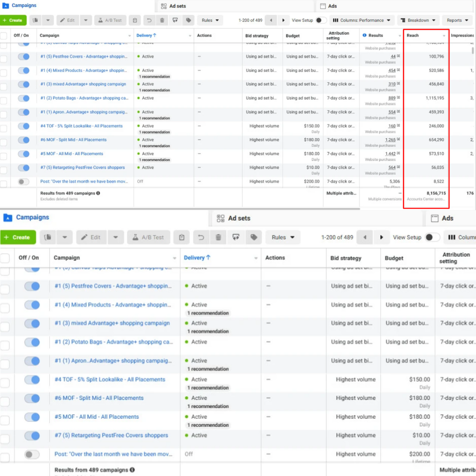
Task: Go to next page in lower enlarged panel
Action: (382, 238)
